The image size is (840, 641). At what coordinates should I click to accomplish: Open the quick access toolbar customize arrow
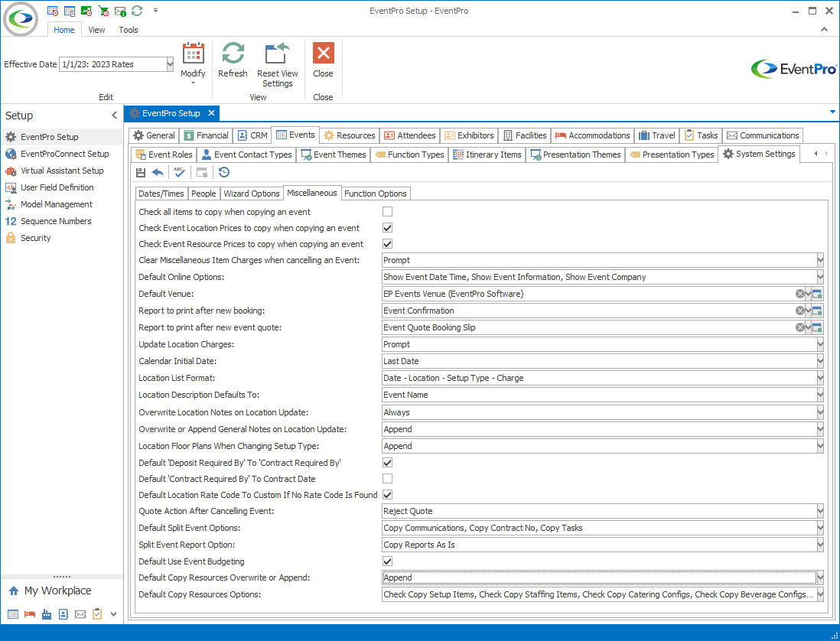(155, 11)
